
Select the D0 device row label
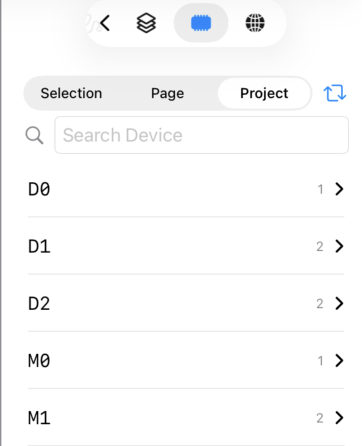click(39, 189)
